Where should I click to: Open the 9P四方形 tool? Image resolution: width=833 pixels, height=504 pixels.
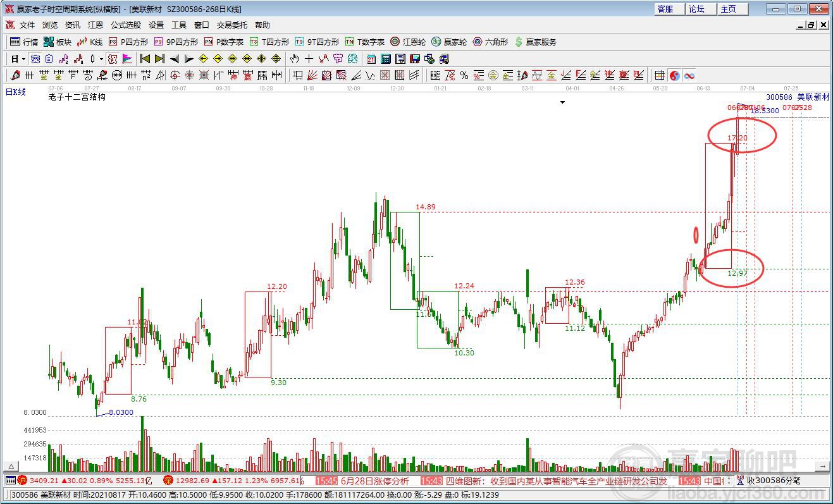(175, 42)
